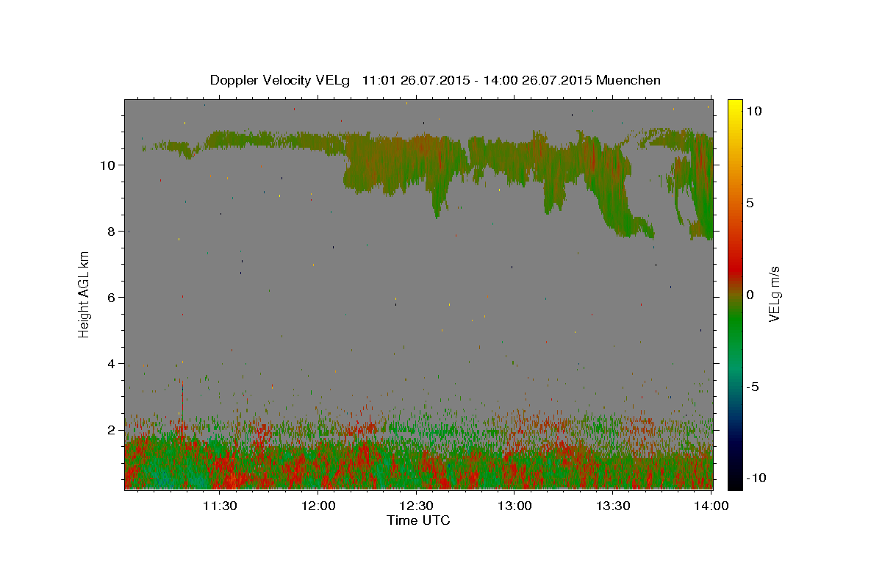
Task: Click the end time '14:00 26.07.2015' in title
Action: 539,80
